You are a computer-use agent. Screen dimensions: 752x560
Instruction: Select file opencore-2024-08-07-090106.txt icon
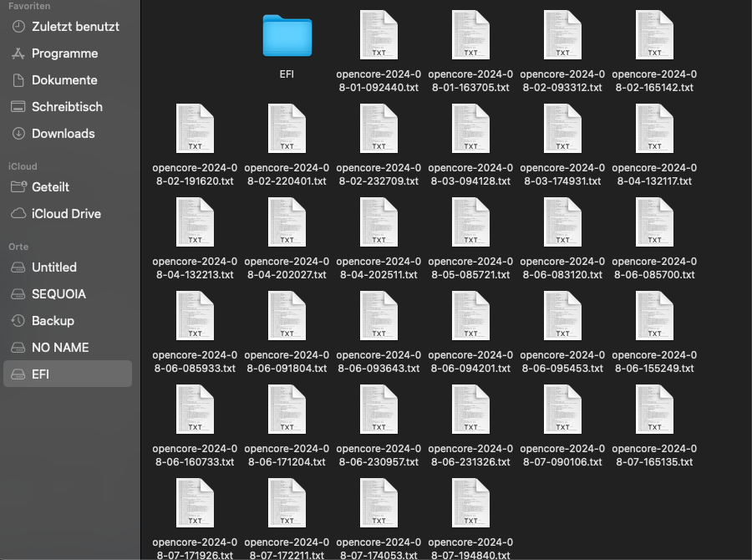(x=562, y=409)
